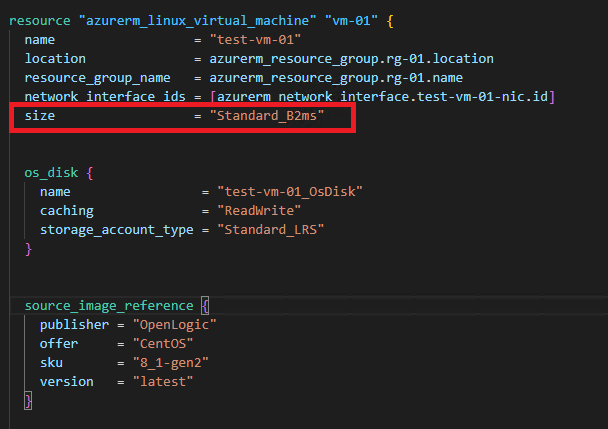This screenshot has height=429, width=608.
Task: Click the name key inside os_disk block
Action: (x=55, y=192)
